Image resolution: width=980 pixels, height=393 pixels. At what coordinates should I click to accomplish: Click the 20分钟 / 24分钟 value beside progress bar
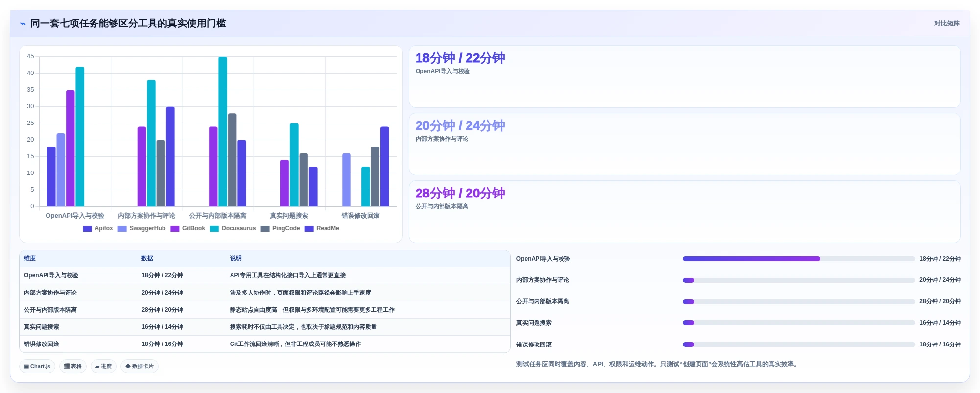click(x=940, y=280)
